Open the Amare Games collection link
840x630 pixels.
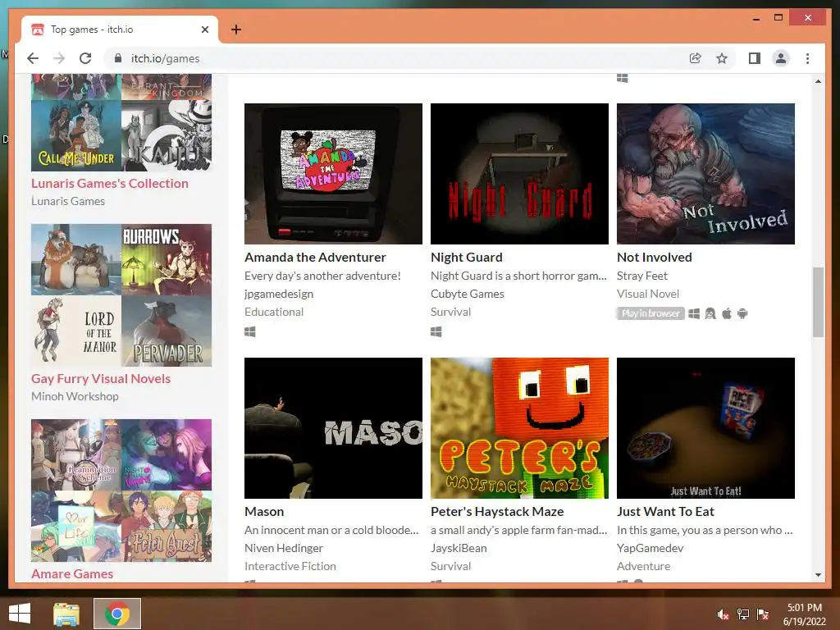(x=72, y=573)
